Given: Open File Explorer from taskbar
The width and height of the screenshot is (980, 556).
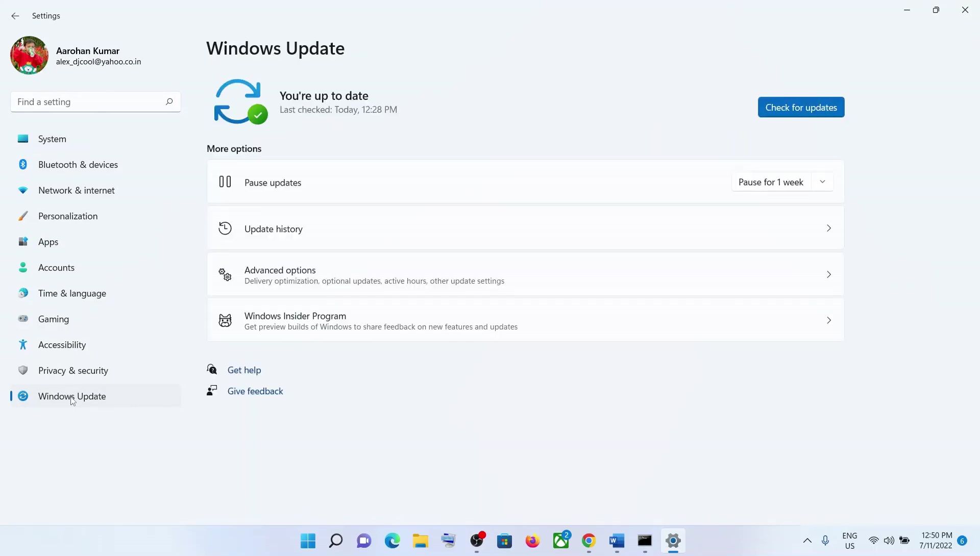Looking at the screenshot, I should tap(420, 541).
